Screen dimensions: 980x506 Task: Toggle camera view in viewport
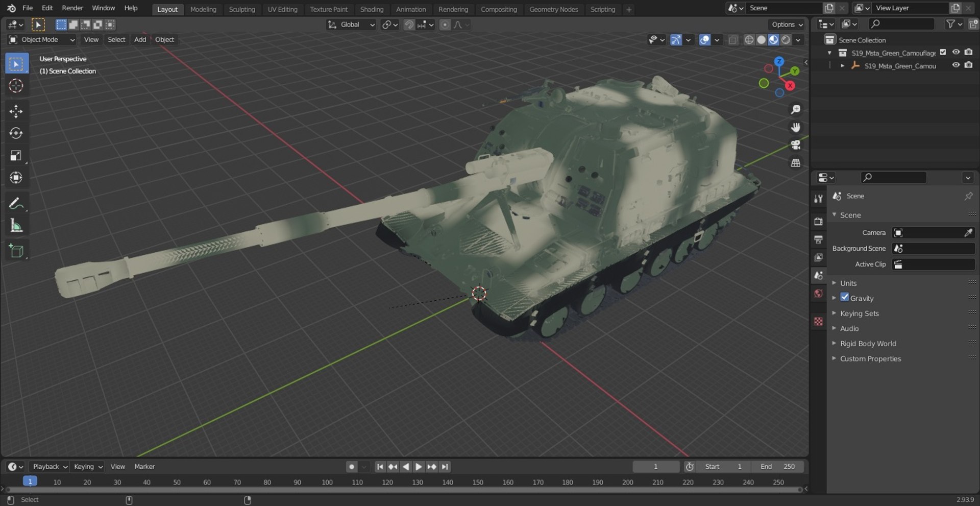[x=795, y=145]
